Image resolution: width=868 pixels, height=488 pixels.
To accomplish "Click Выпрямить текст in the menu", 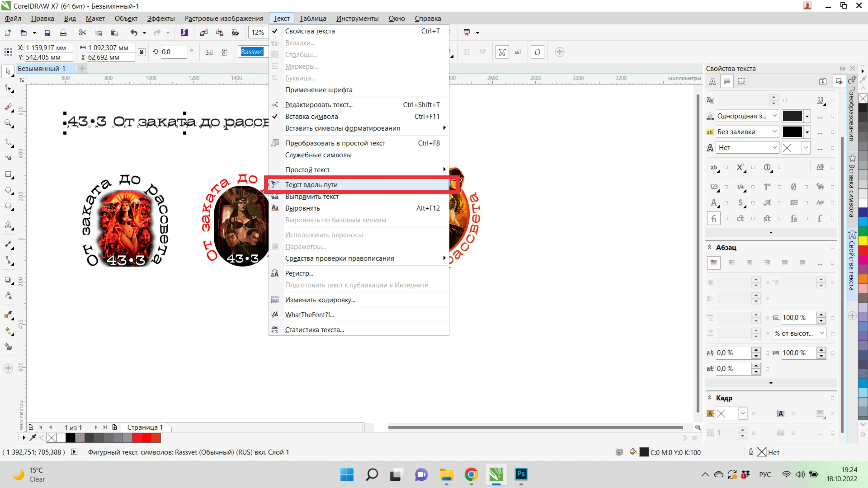I will (x=311, y=196).
